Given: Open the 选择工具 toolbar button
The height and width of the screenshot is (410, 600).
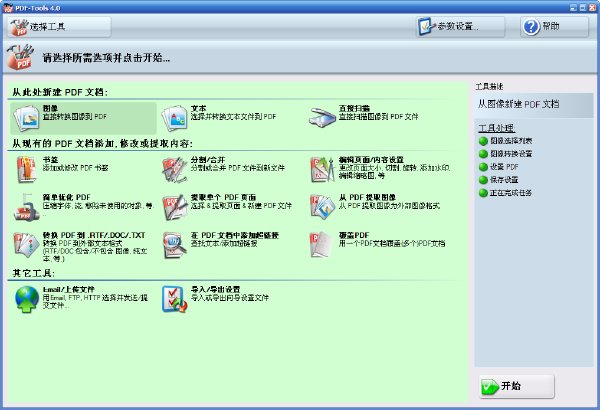Looking at the screenshot, I should coord(59,27).
